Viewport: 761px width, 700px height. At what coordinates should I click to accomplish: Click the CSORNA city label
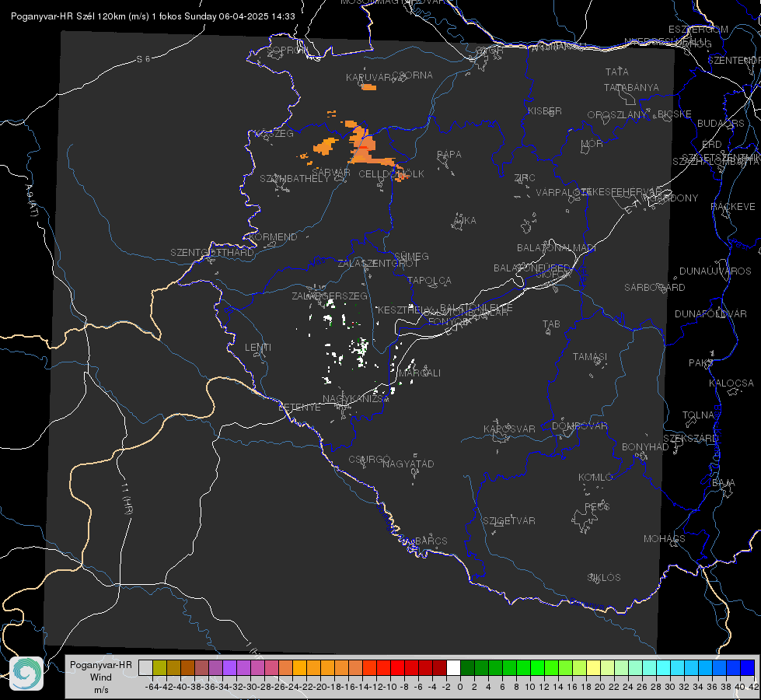(412, 75)
